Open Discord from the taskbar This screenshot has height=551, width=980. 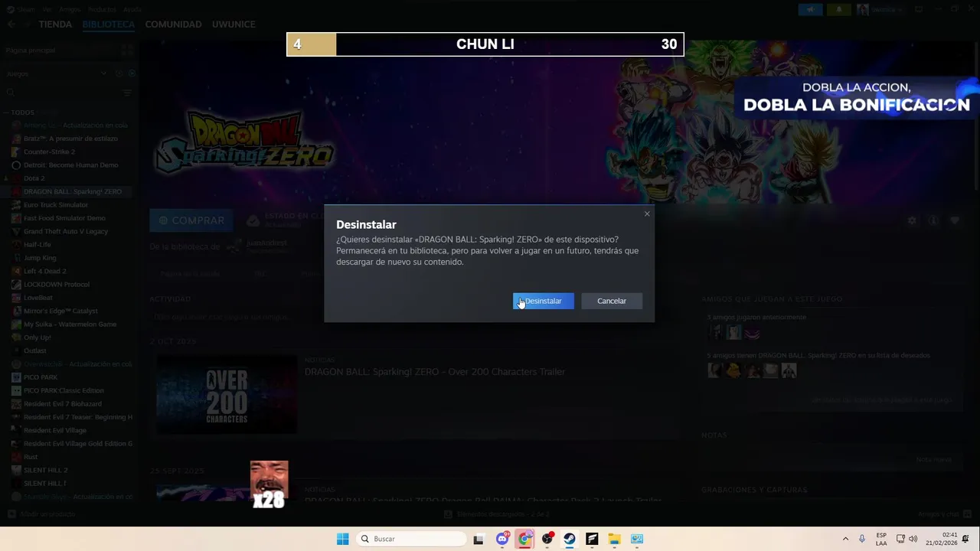pyautogui.click(x=502, y=539)
